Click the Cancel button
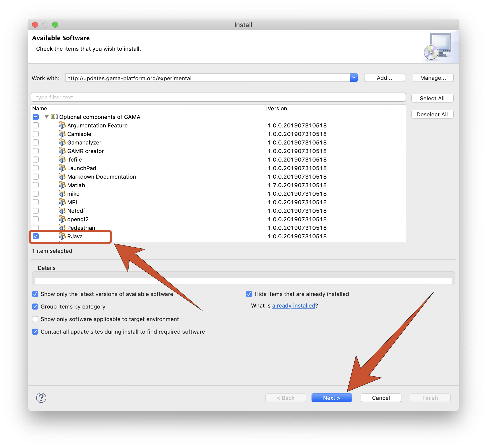This screenshot has height=448, width=487. point(381,398)
